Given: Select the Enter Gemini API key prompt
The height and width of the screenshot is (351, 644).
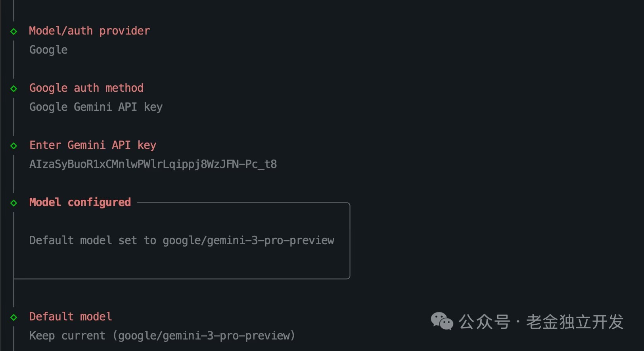Looking at the screenshot, I should click(x=93, y=145).
